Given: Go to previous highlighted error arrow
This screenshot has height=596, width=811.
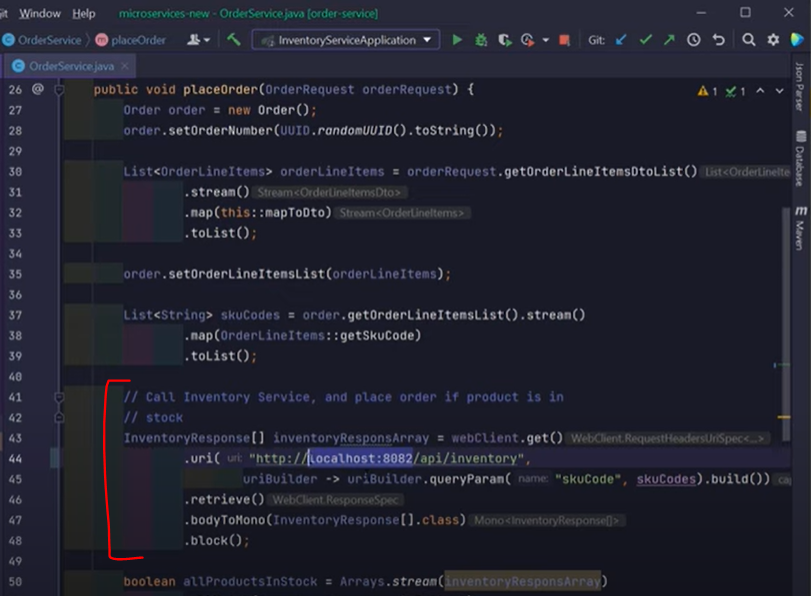Looking at the screenshot, I should tap(760, 91).
